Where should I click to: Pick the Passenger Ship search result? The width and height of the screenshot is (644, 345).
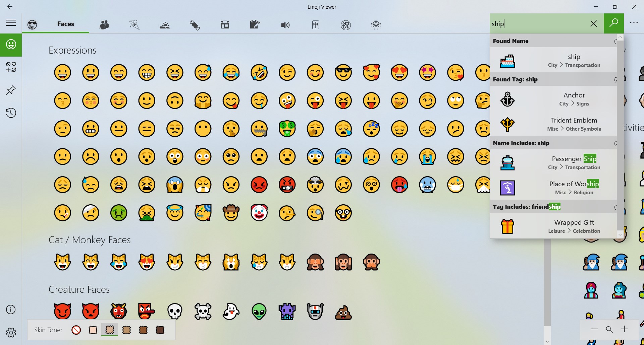pos(553,162)
